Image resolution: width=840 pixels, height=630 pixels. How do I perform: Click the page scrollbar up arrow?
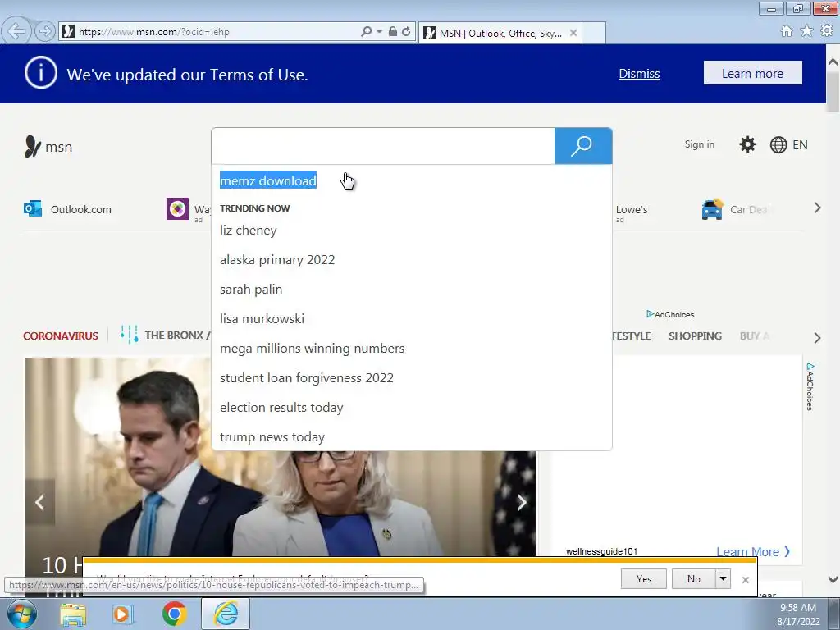833,62
